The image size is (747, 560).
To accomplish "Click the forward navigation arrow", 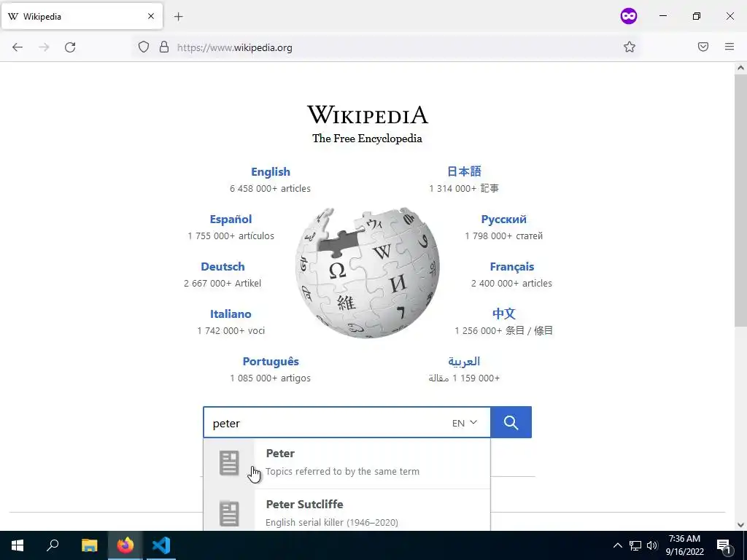I will 44,47.
